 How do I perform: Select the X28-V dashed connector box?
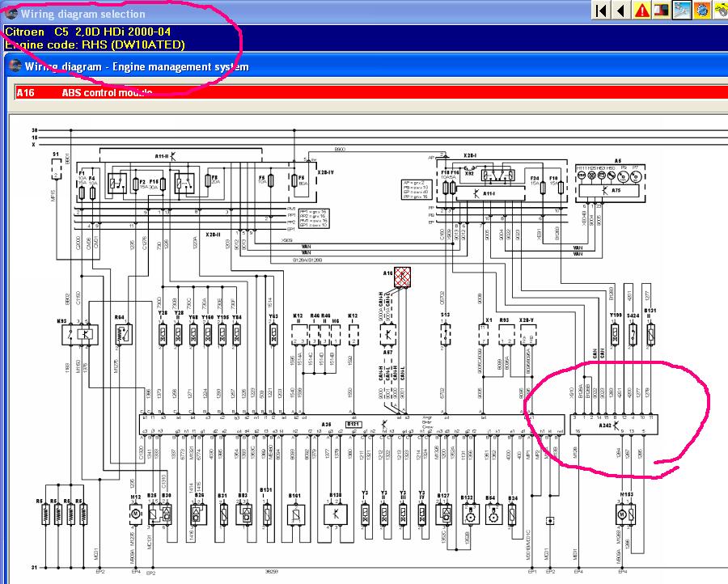[x=528, y=334]
